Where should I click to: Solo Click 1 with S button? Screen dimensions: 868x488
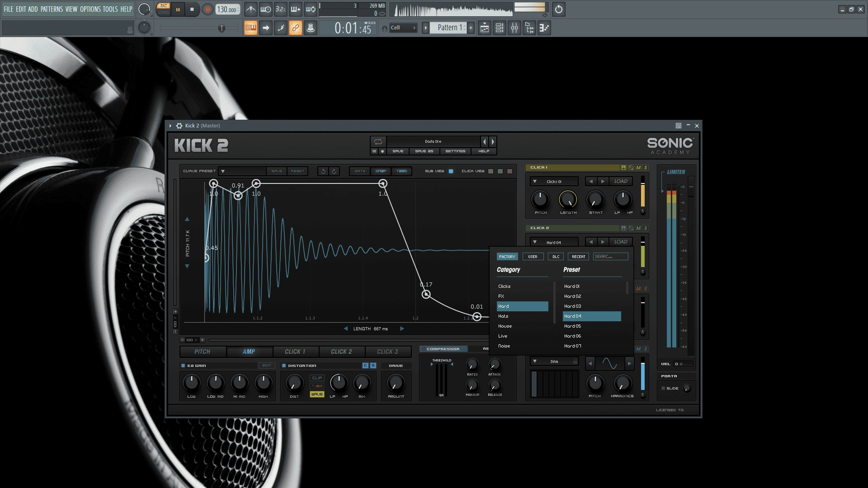(646, 168)
